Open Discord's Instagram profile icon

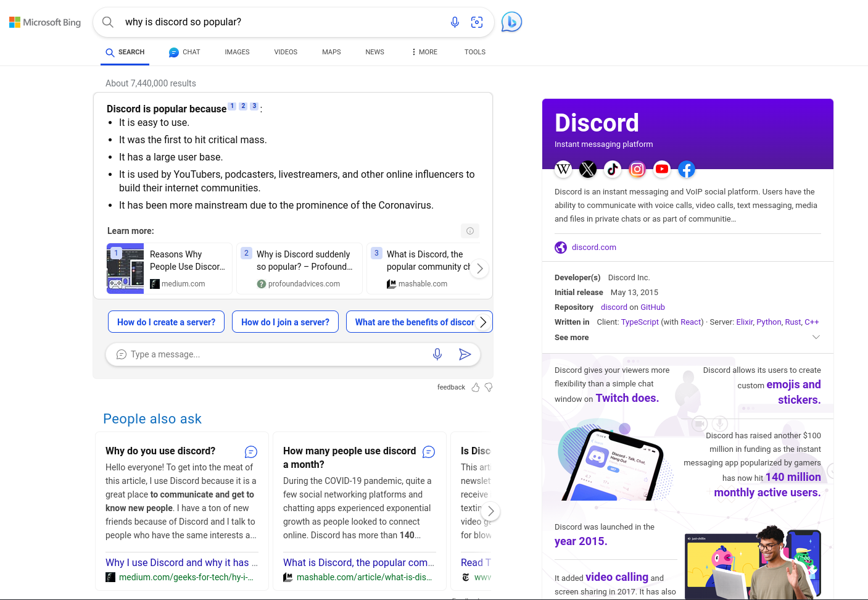pos(637,169)
